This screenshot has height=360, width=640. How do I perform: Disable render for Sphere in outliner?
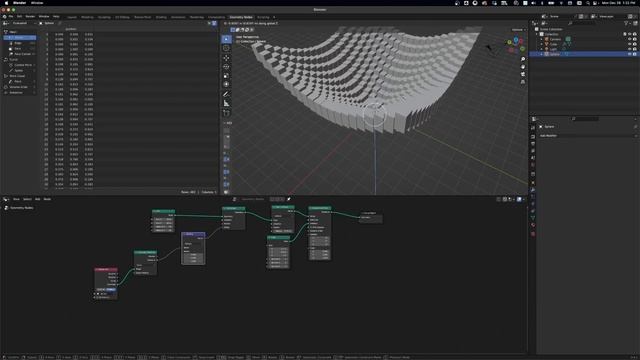635,54
